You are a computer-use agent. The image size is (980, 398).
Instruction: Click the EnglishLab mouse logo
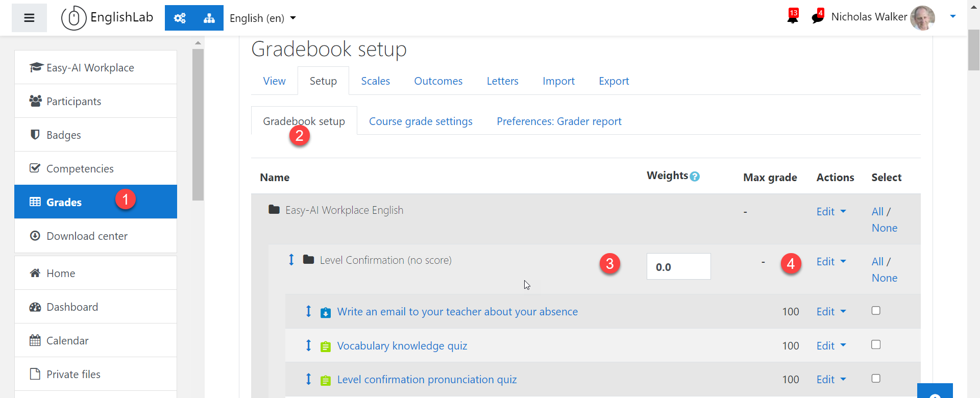pos(74,18)
